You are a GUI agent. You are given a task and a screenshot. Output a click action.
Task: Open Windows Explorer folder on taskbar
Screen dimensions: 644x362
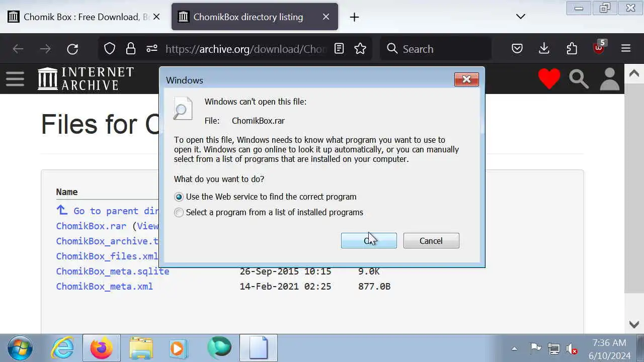click(x=141, y=348)
